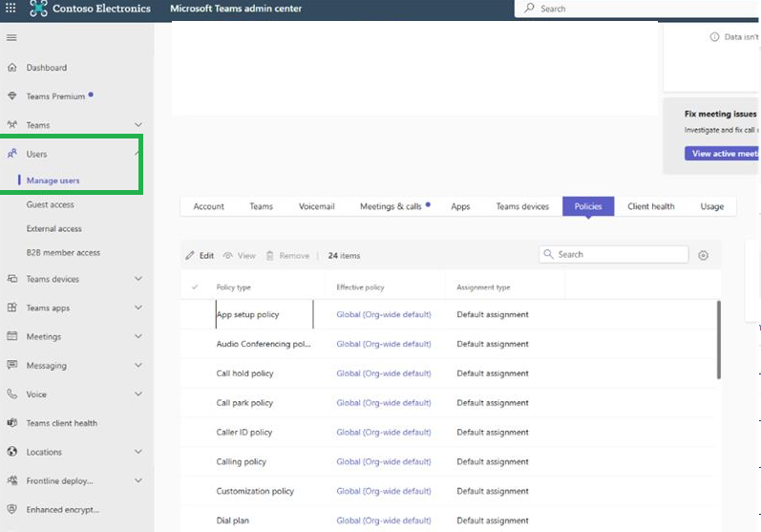
Task: Click the magnifier icon in policies search
Action: click(x=548, y=254)
